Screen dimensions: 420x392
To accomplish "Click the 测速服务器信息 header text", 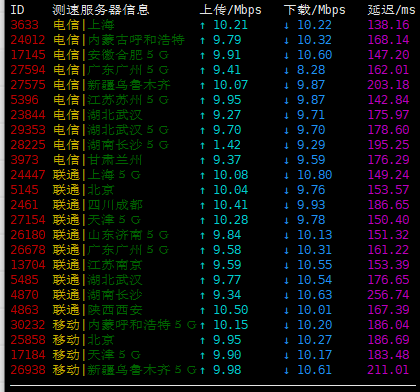I will [x=101, y=10].
